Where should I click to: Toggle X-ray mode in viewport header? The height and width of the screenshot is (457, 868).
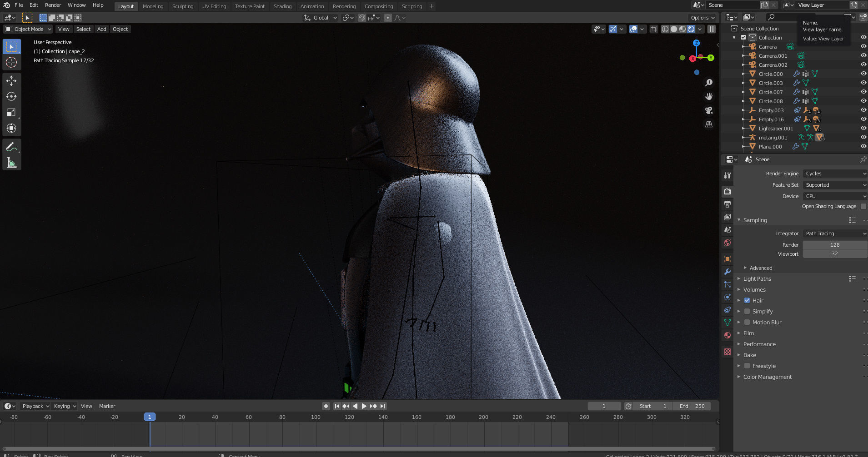point(653,29)
